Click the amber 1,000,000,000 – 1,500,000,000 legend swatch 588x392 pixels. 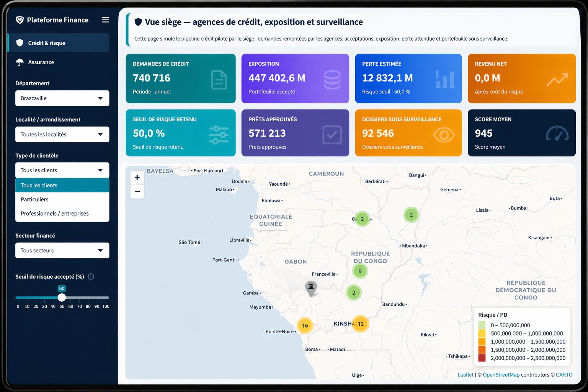tap(482, 342)
